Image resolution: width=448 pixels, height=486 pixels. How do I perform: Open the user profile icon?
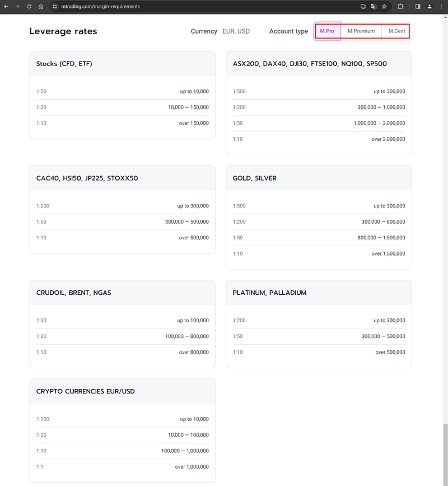pos(430,7)
